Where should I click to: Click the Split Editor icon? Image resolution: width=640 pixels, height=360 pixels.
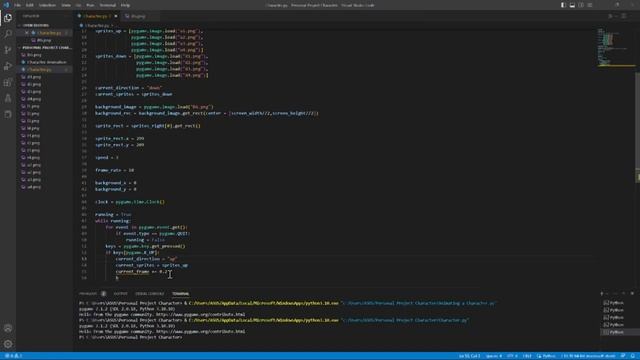click(x=624, y=16)
